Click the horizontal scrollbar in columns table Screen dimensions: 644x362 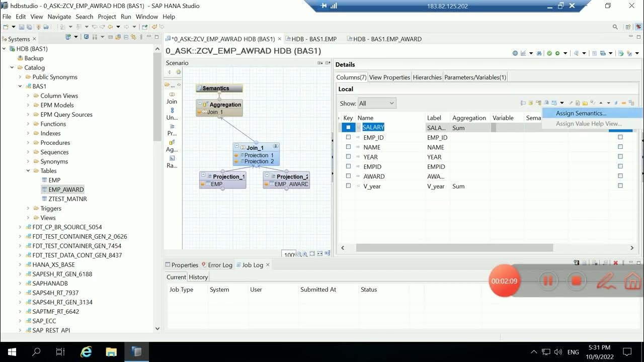tap(454, 248)
